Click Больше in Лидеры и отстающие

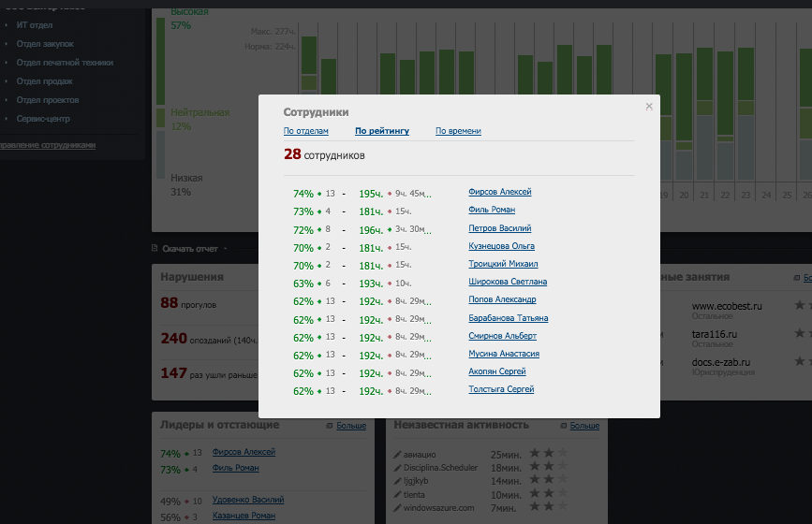coord(351,426)
